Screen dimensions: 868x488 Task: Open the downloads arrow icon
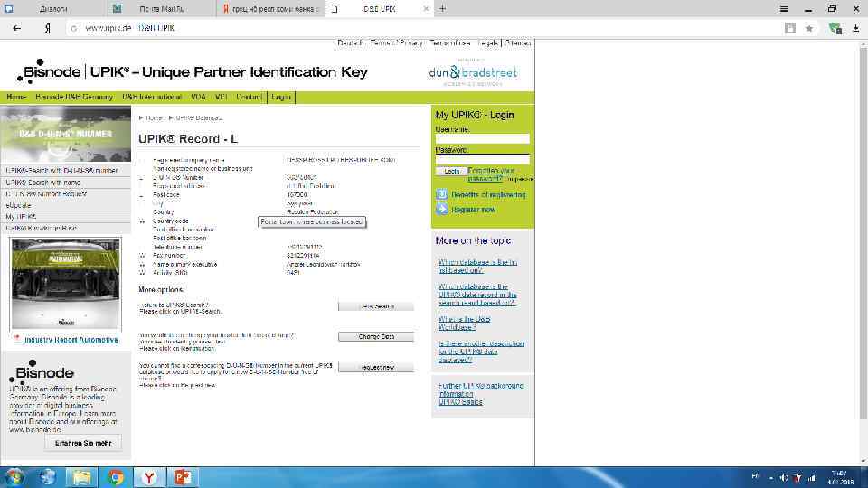coord(856,28)
